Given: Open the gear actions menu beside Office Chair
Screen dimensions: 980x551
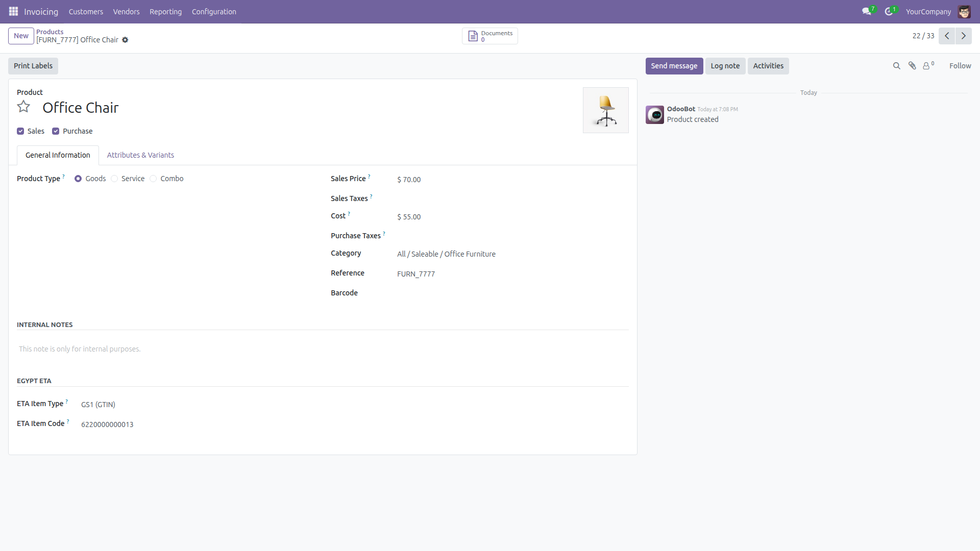Looking at the screenshot, I should pos(125,40).
